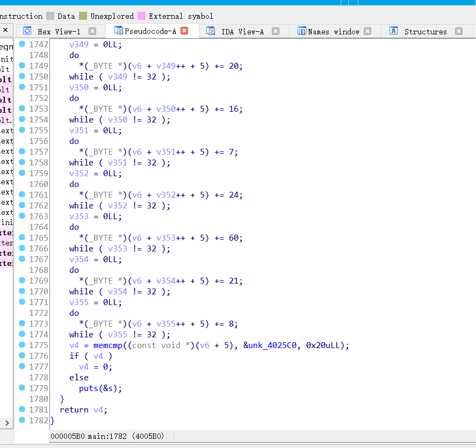The image size is (476, 448).
Task: Click the puts function call
Action: [x=88, y=388]
